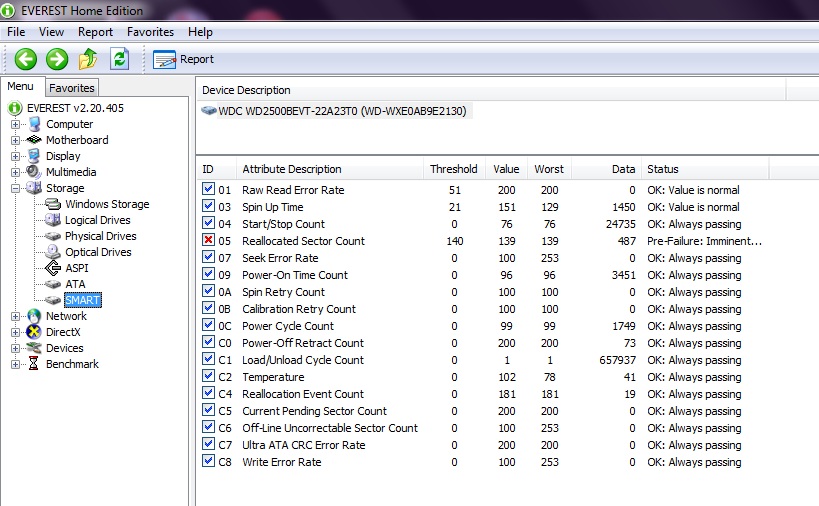Expand the Motherboard tree node
819x506 pixels.
coord(15,140)
